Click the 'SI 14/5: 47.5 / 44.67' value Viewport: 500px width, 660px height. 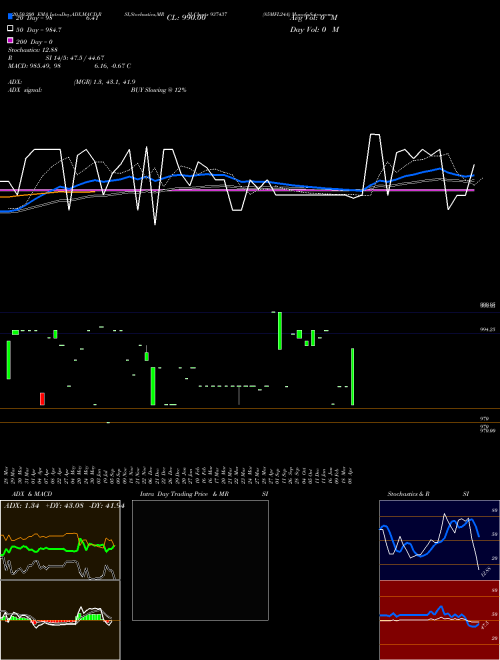click(x=74, y=58)
